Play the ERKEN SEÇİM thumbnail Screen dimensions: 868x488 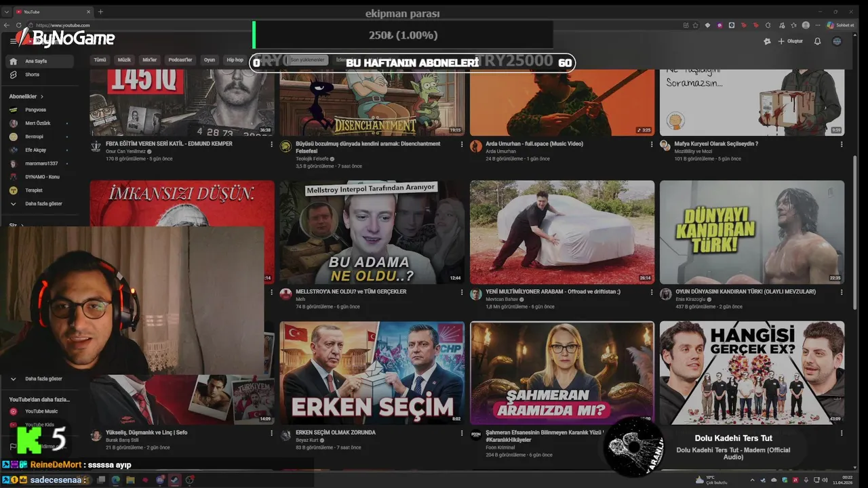click(x=372, y=373)
